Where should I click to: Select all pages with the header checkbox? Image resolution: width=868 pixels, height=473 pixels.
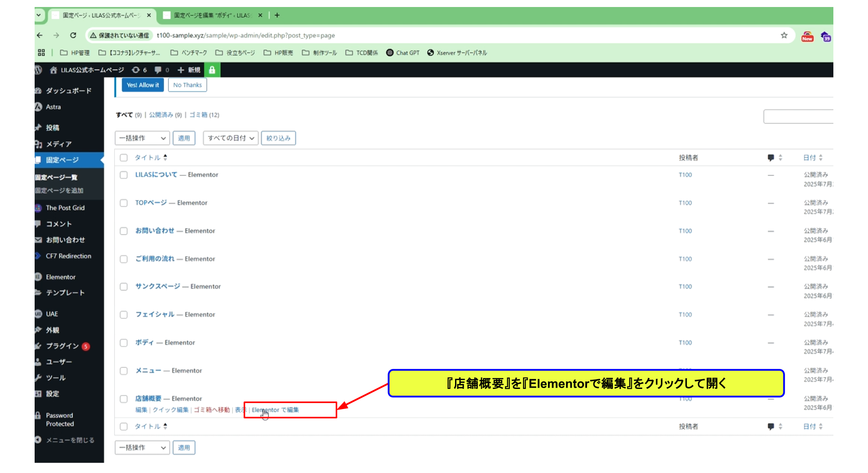124,158
